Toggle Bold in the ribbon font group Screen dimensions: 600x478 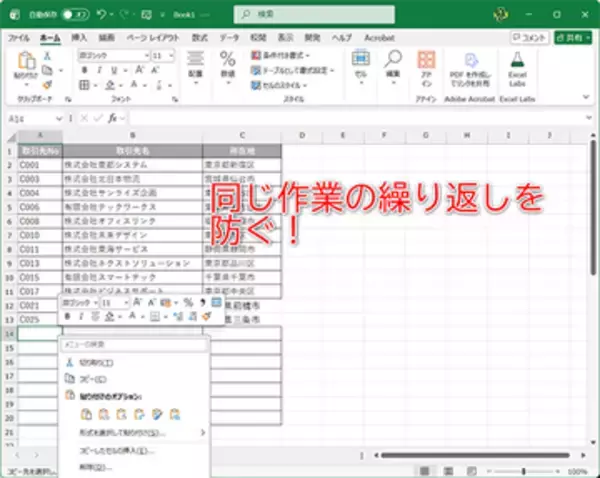[x=85, y=70]
